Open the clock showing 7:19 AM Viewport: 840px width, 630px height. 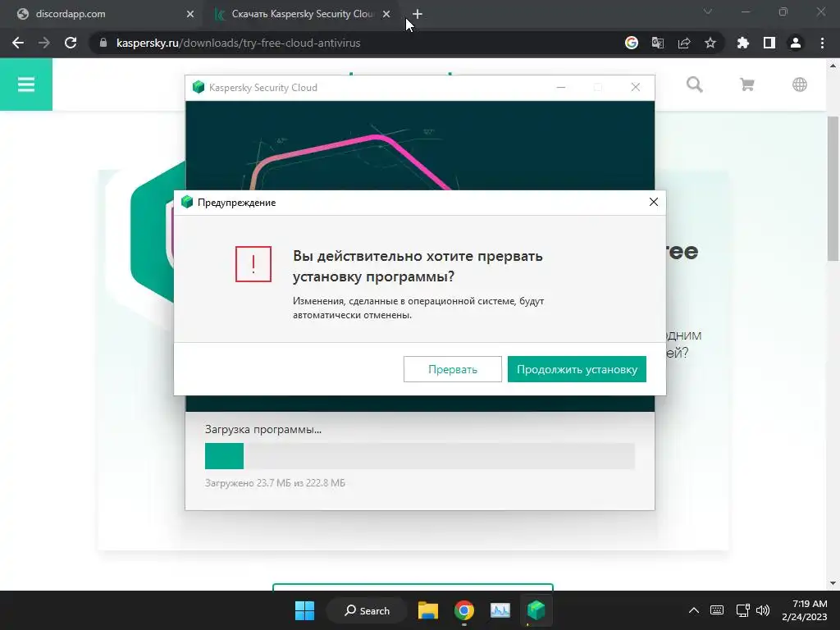click(x=805, y=610)
